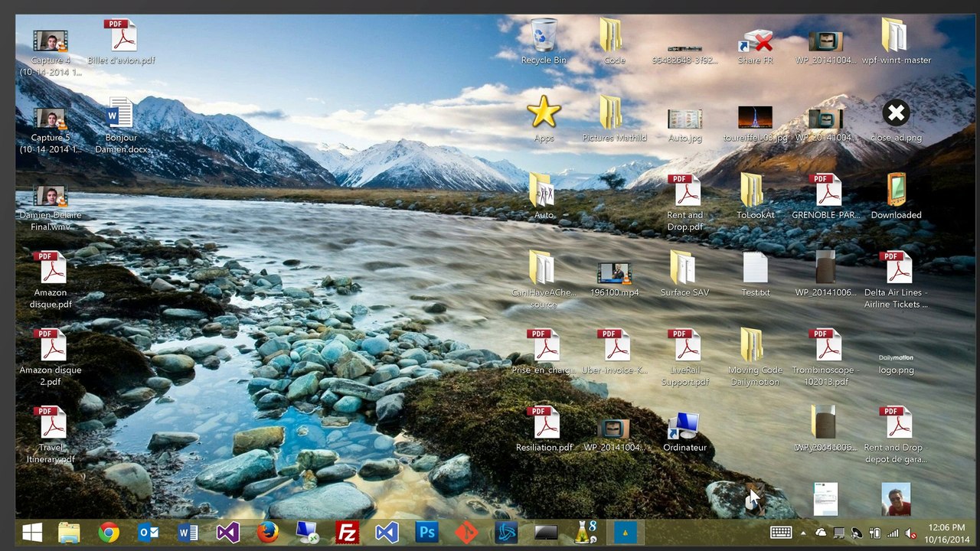
Task: Select the Surface SAV folder
Action: coord(684,273)
